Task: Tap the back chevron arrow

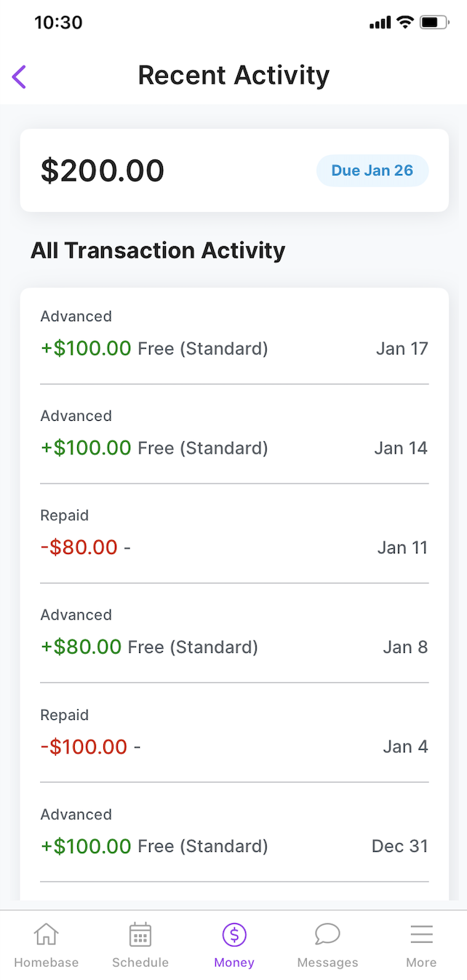Action: (x=19, y=76)
